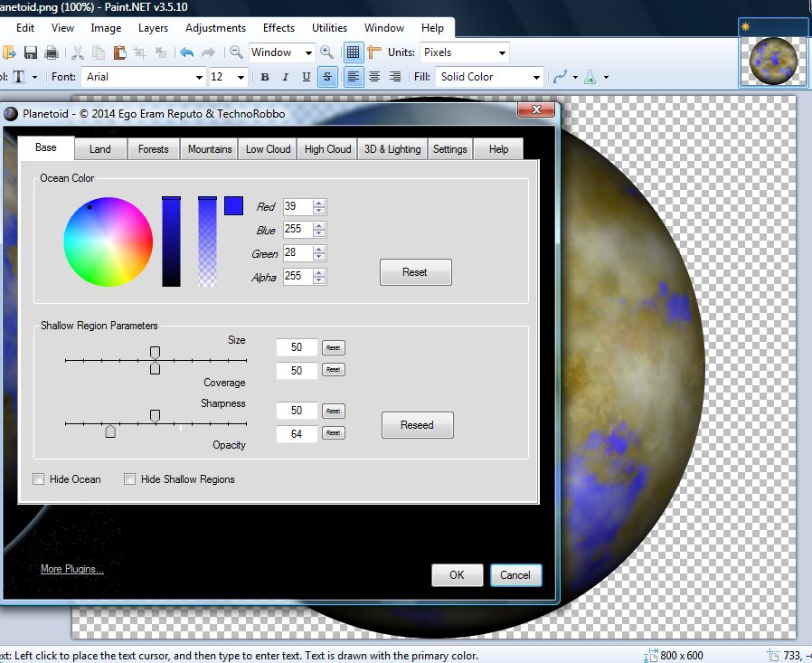Check the Hide Ocean checkbox
Viewport: 812px width, 663px height.
[x=39, y=478]
